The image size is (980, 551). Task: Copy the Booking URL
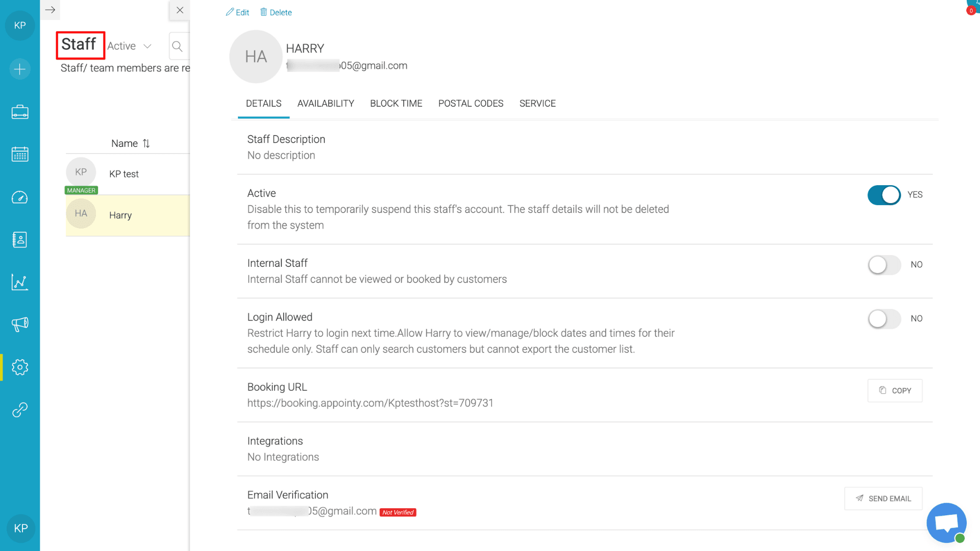pyautogui.click(x=895, y=391)
